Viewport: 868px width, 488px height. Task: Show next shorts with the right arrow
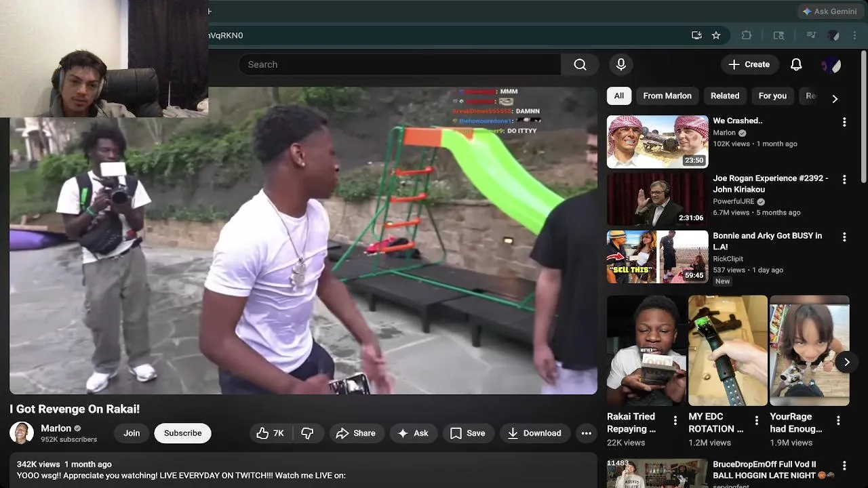pyautogui.click(x=846, y=362)
